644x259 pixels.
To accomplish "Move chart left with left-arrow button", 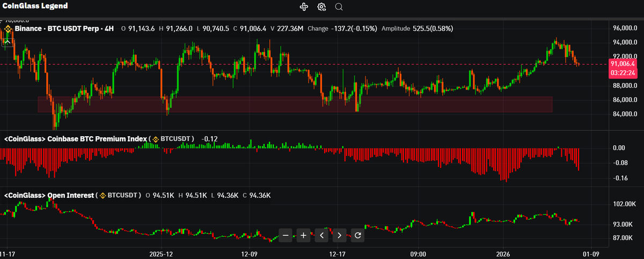I will click(x=321, y=235).
